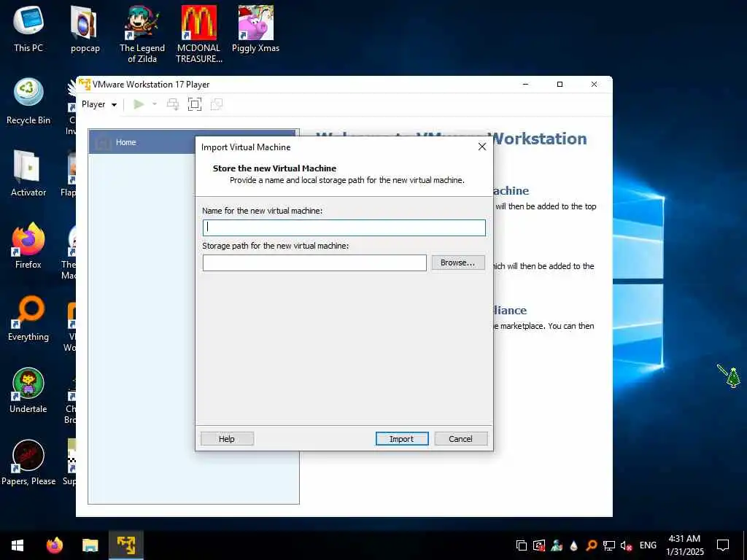Select the Papers, Please shortcut
Viewport: 747px width, 560px height.
pos(28,463)
